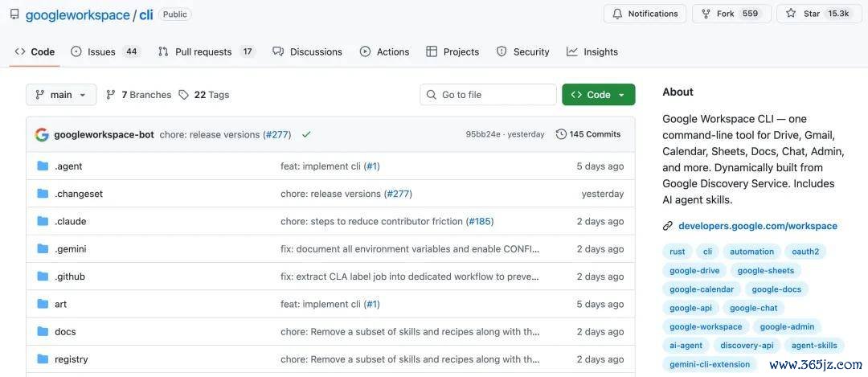Click the green commit status checkmark
The image size is (868, 377).
(306, 134)
